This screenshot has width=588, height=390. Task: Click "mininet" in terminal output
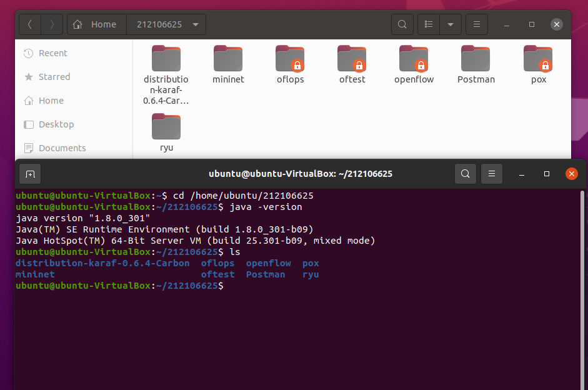[35, 274]
